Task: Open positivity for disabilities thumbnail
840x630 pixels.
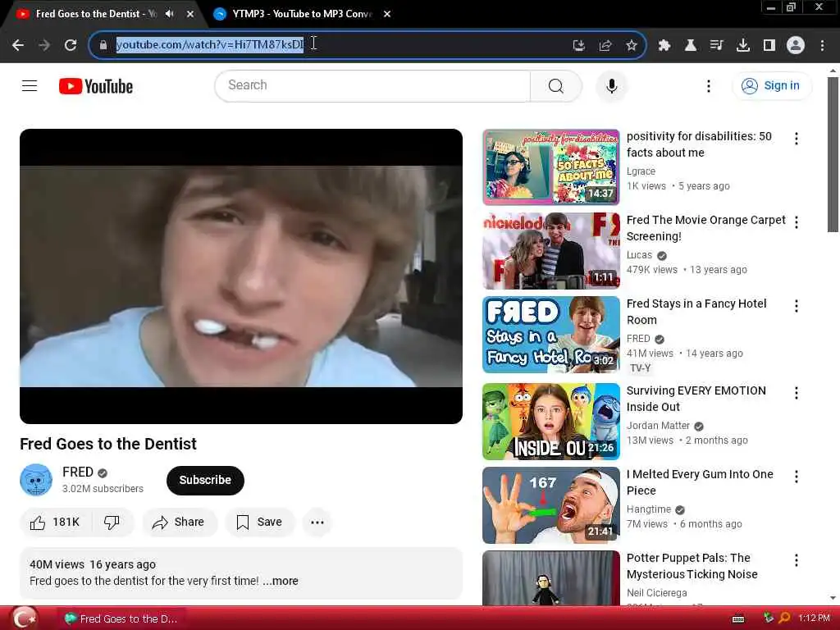Action: [550, 167]
